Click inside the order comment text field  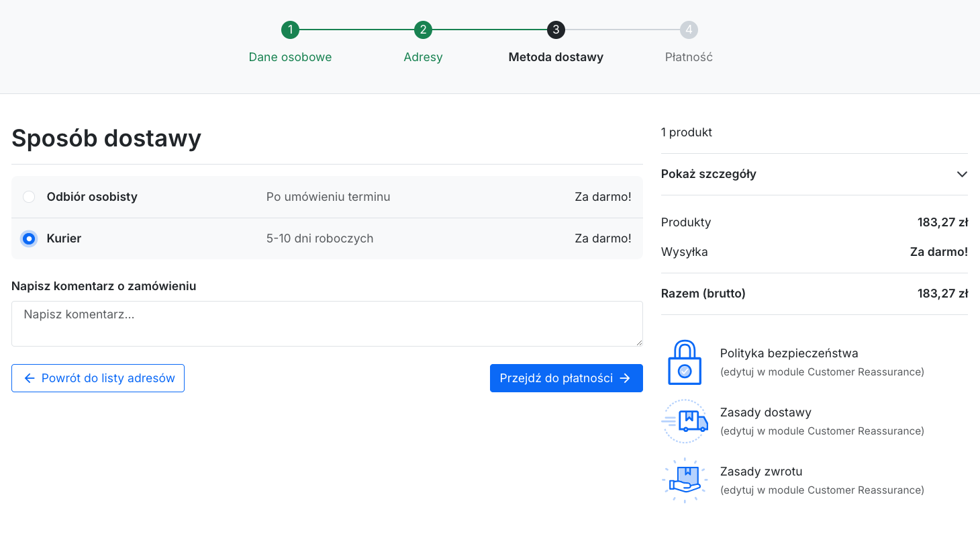[x=327, y=324]
